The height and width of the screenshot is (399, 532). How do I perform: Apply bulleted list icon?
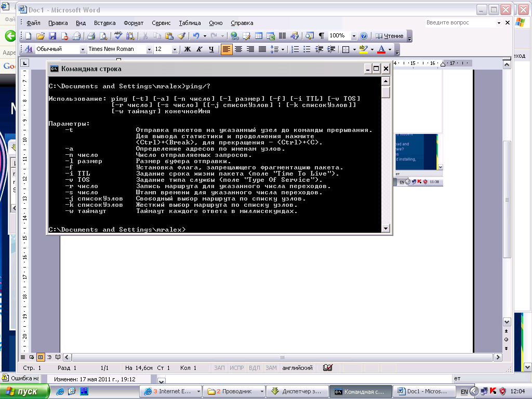[x=307, y=49]
